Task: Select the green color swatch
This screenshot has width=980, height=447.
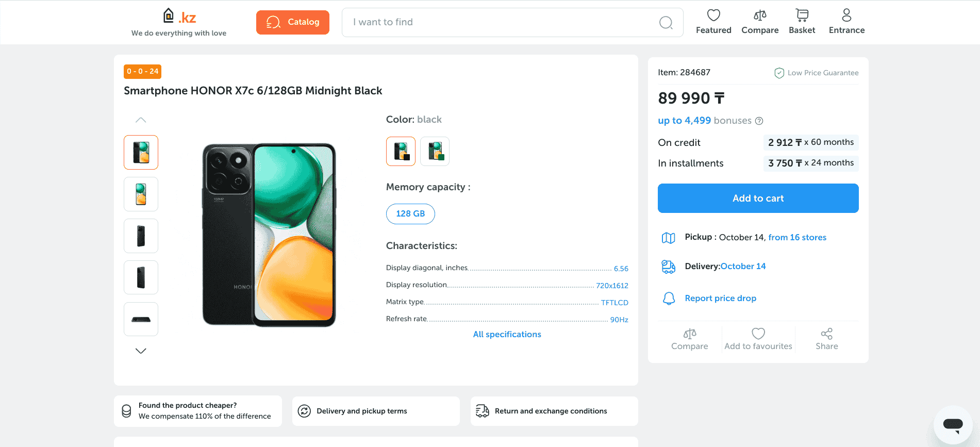Action: pyautogui.click(x=435, y=152)
